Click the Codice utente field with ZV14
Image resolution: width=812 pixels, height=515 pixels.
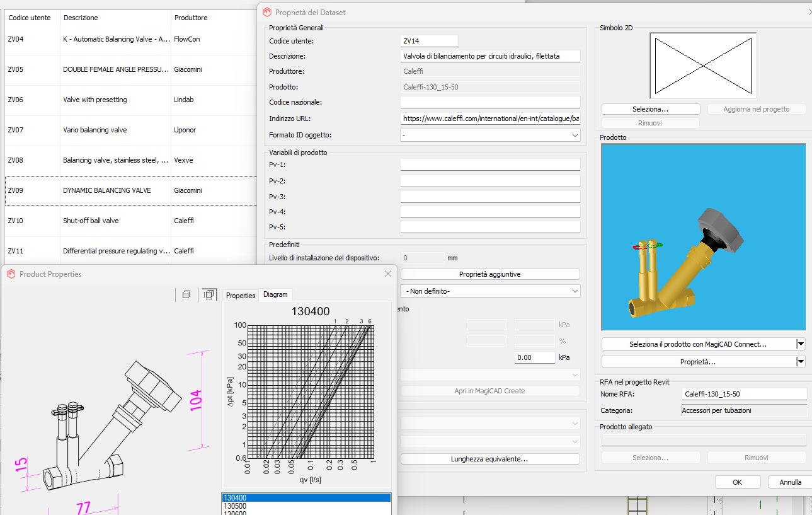click(429, 41)
